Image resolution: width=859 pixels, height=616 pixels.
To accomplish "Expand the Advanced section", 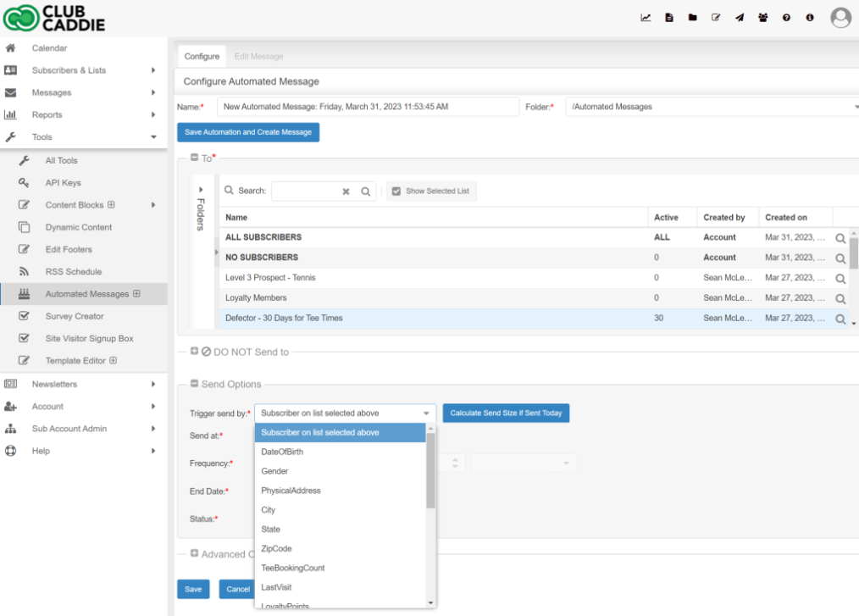I will click(194, 553).
